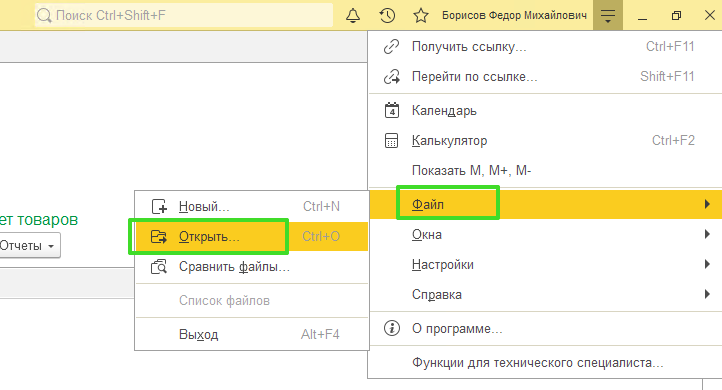The width and height of the screenshot is (722, 390).
Task: Click the compare files icon
Action: pos(159,267)
